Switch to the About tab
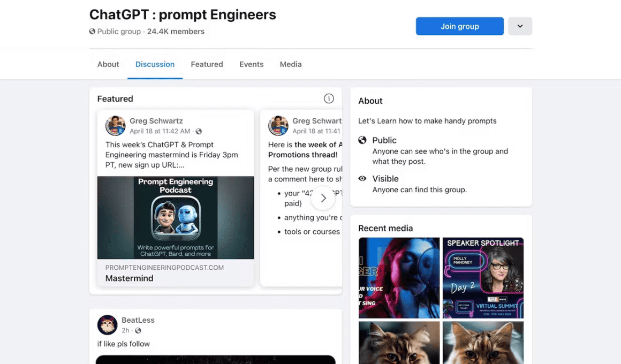Image resolution: width=621 pixels, height=364 pixels. tap(108, 64)
